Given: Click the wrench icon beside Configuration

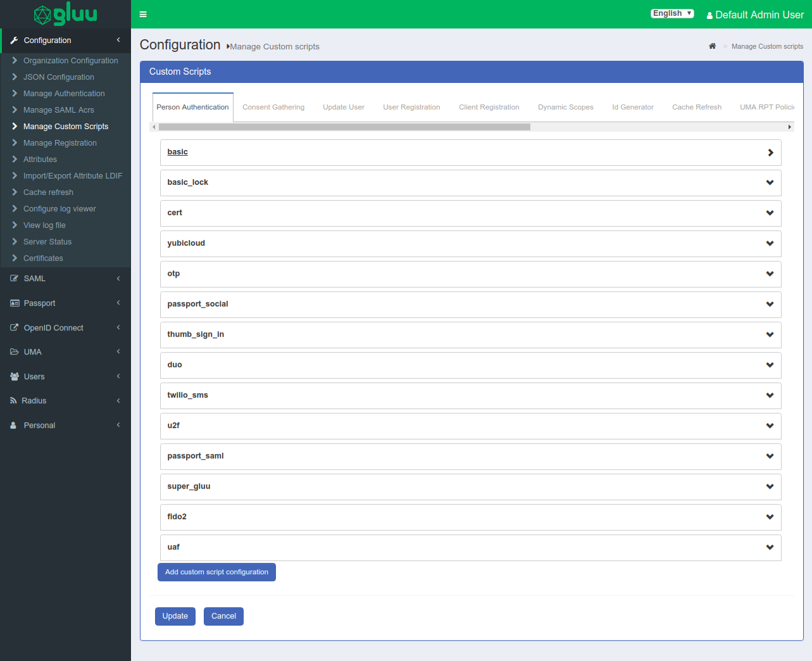Looking at the screenshot, I should point(14,41).
